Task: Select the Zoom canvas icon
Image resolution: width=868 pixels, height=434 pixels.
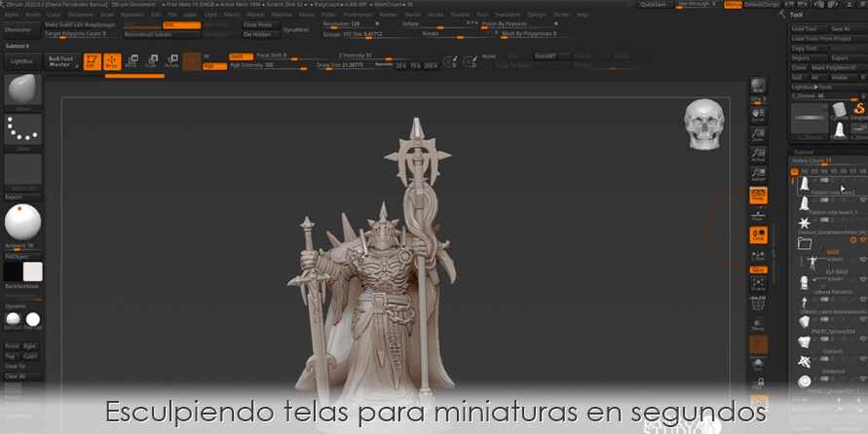Action: tap(758, 135)
